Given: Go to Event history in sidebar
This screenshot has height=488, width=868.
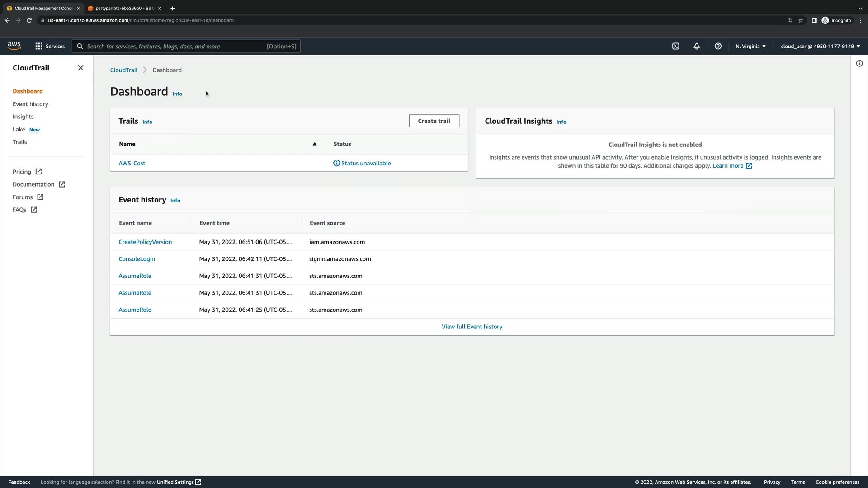Looking at the screenshot, I should (30, 104).
